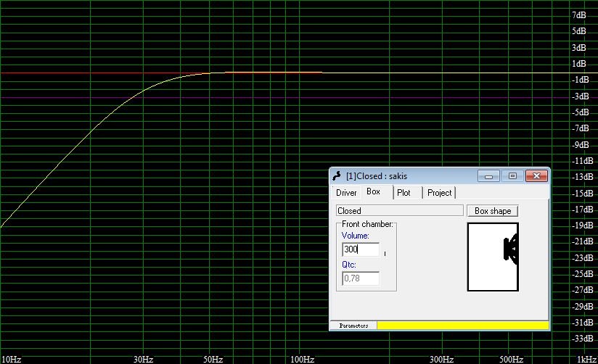The image size is (598, 364).
Task: Click the 500Hz axis label
Action: tap(511, 360)
